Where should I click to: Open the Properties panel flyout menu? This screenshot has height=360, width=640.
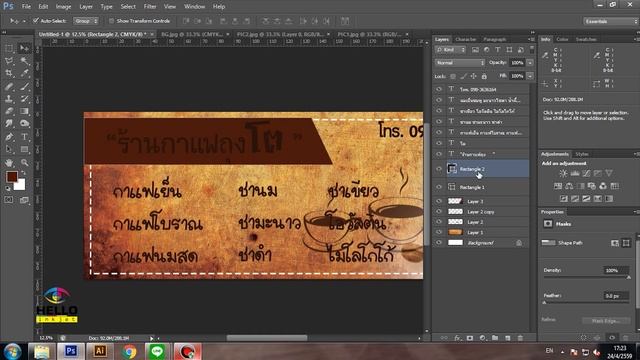tap(636, 212)
